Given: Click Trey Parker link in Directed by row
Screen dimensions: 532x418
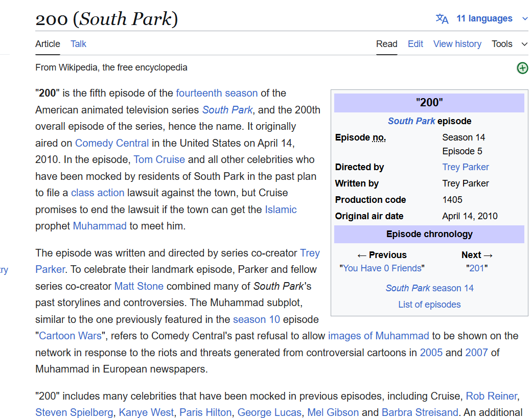Looking at the screenshot, I should point(466,167).
